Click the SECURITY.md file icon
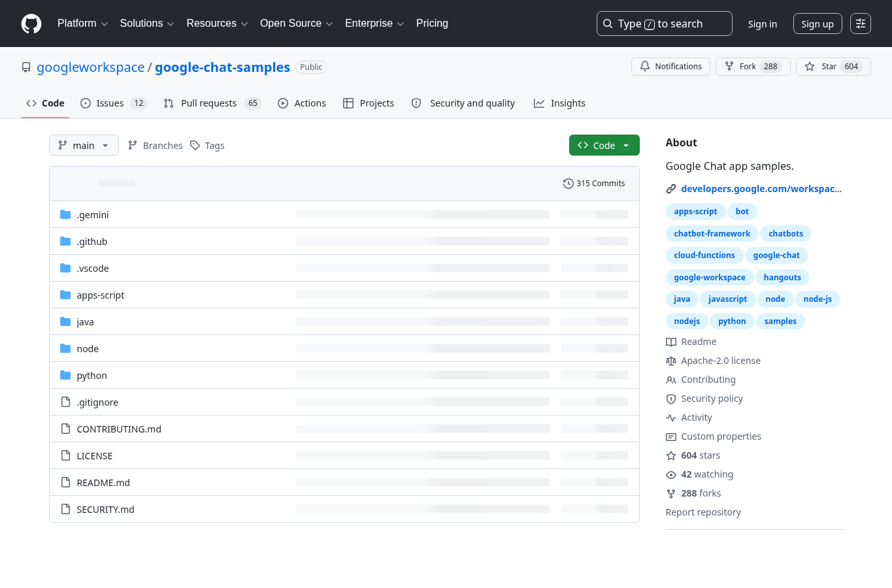 65,509
